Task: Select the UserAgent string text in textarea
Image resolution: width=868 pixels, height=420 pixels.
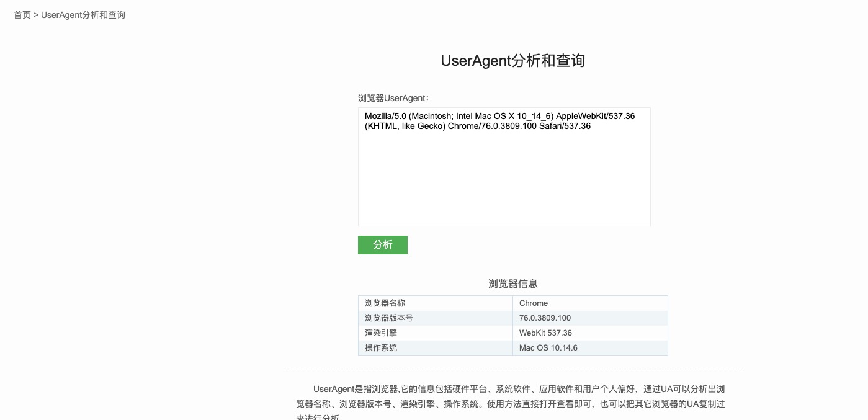Action: (x=500, y=121)
